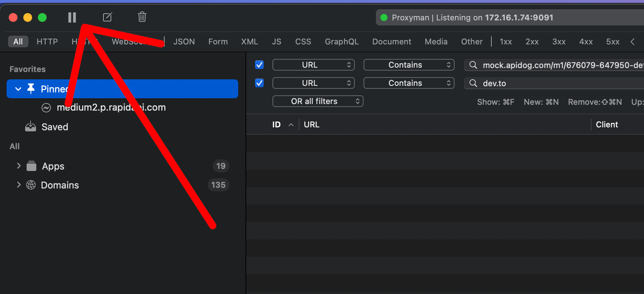The image size is (644, 294).
Task: Click the mock.apidog.com filter text field
Action: (554, 65)
